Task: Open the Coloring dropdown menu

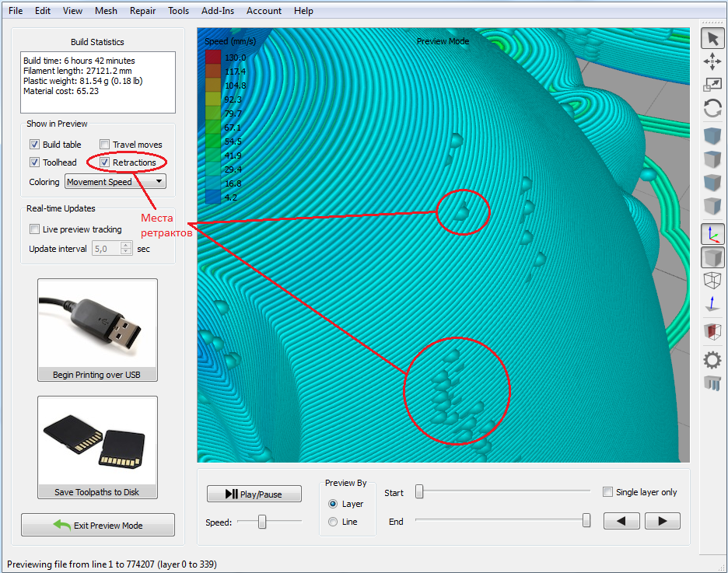Action: pos(114,181)
